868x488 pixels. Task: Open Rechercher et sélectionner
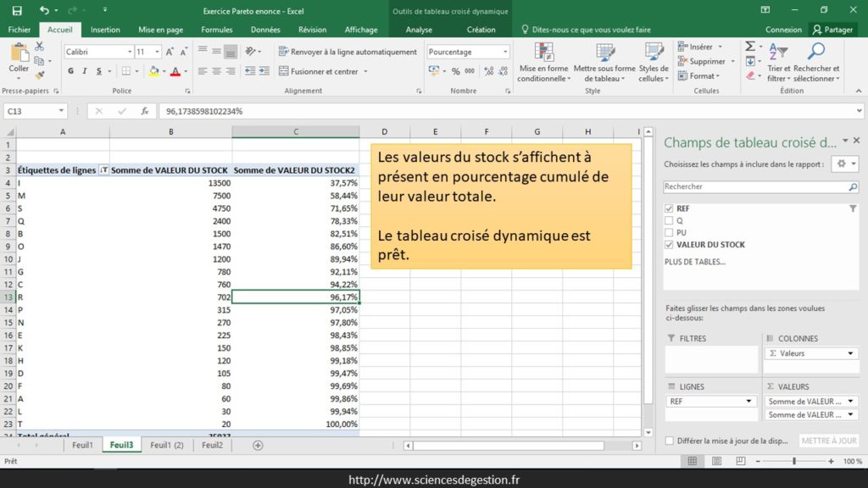816,63
